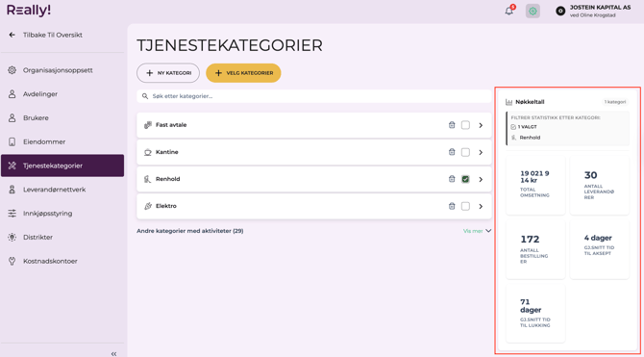Click the Jostein Kapital AS account avatar

pos(560,12)
